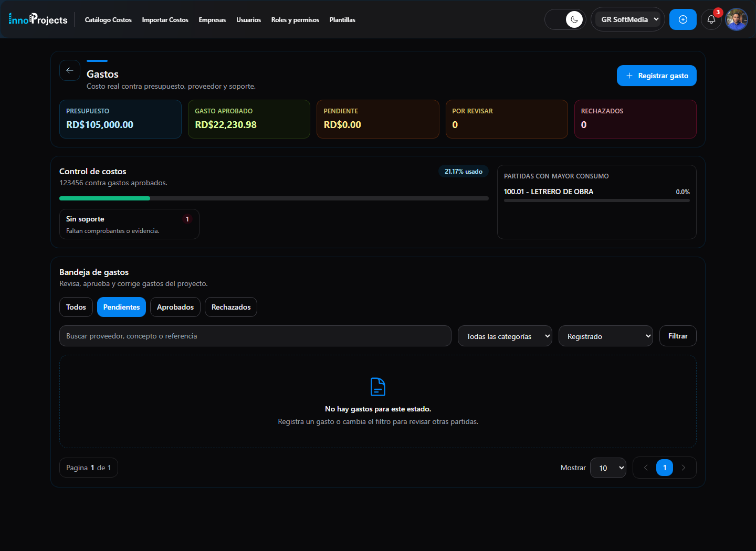
Task: Click LETRERO DE OBRA consumption bar
Action: 597,200
